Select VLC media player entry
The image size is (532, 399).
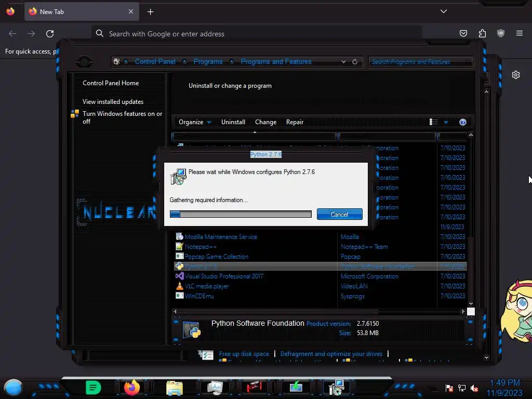tap(207, 286)
